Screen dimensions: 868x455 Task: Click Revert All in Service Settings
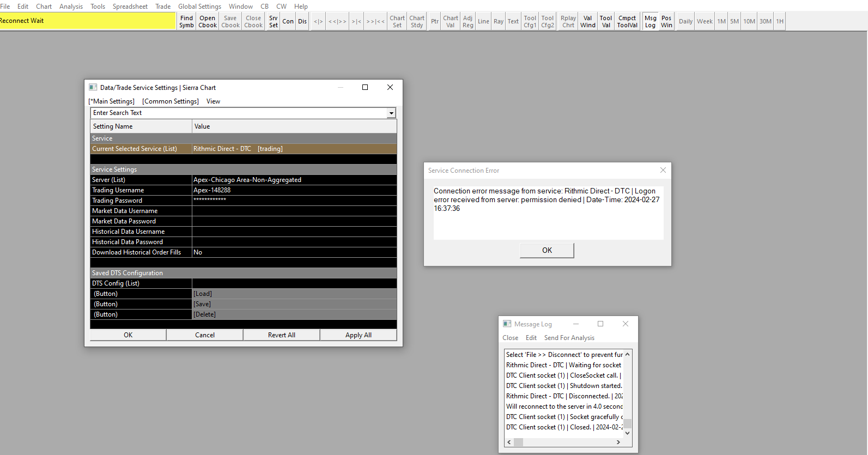click(x=282, y=335)
